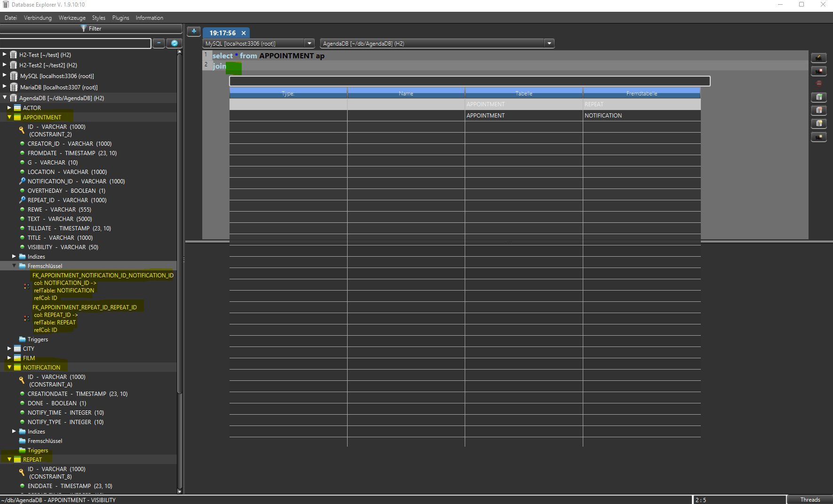Viewport: 833px width, 504px height.
Task: Select NOTIFY_TIME INTEGER column
Action: coord(66,413)
